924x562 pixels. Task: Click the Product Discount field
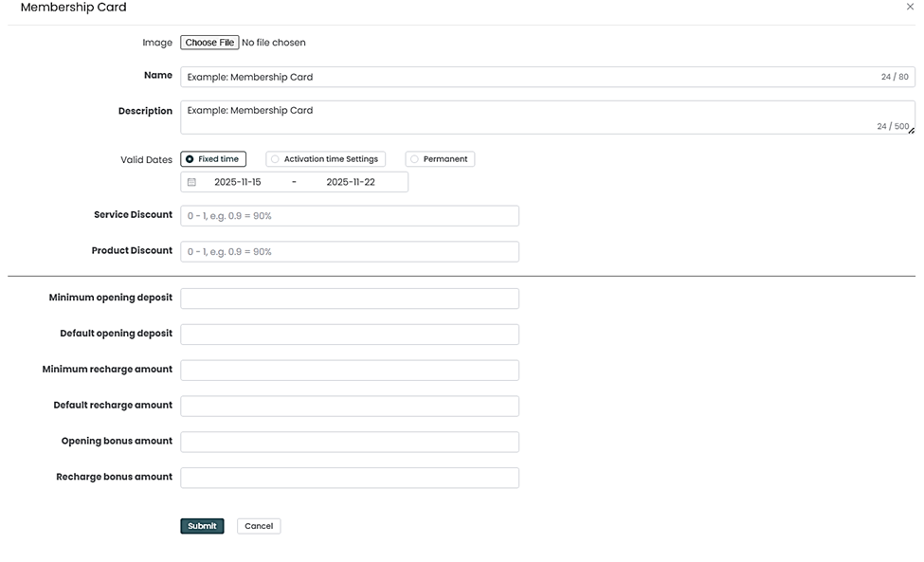350,252
